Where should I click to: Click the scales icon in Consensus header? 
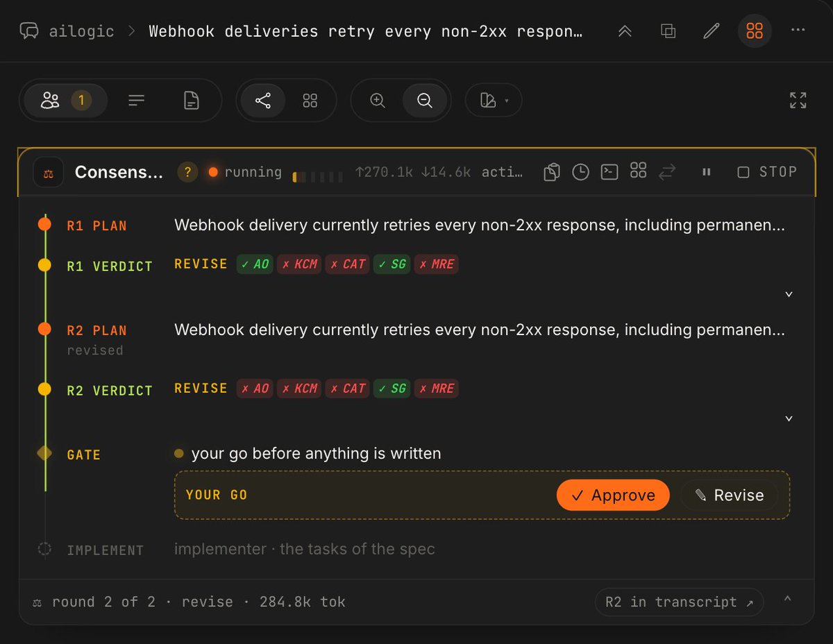(x=48, y=172)
